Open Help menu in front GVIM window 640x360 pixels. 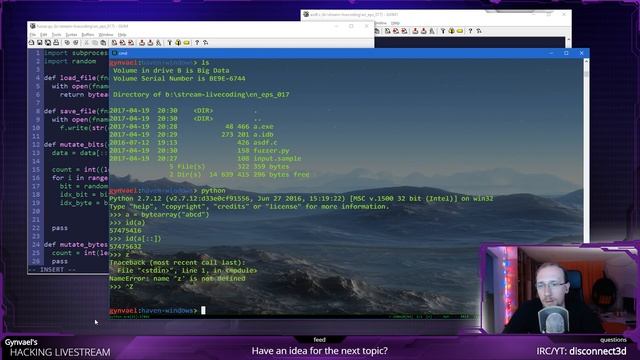coord(122,35)
